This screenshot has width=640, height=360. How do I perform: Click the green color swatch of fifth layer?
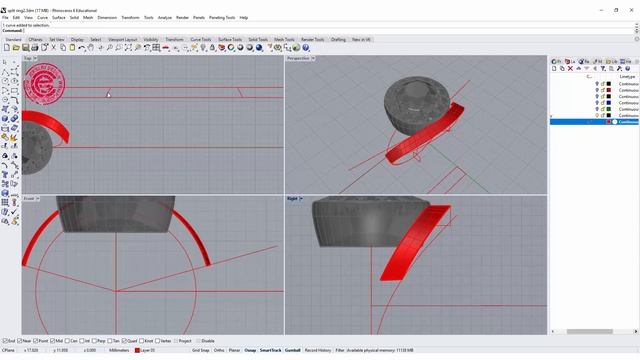(x=609, y=109)
